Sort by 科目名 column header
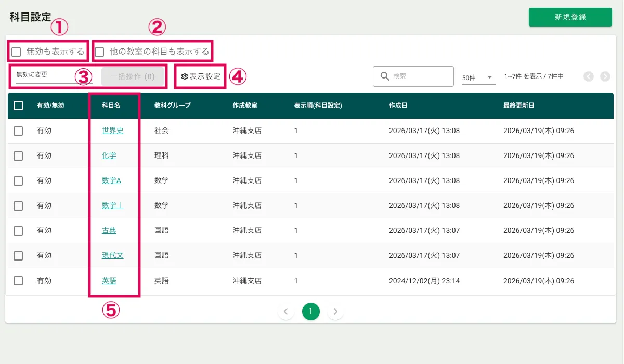The height and width of the screenshot is (364, 624). [x=111, y=106]
